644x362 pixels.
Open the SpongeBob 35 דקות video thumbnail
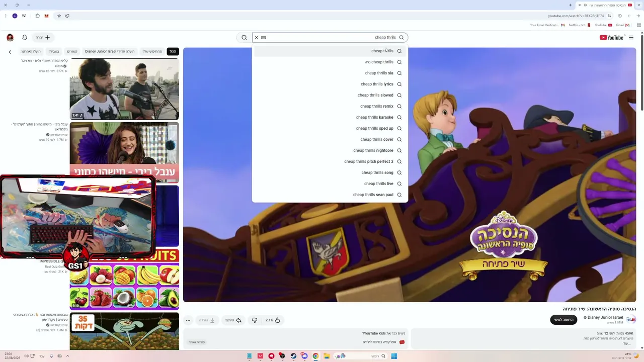(x=124, y=331)
